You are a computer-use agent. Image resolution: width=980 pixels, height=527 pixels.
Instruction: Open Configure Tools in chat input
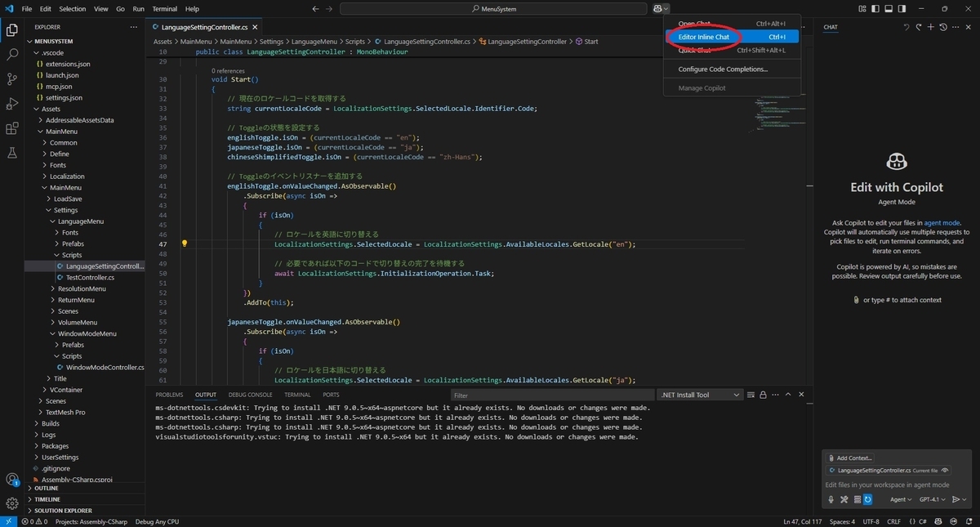[844, 499]
